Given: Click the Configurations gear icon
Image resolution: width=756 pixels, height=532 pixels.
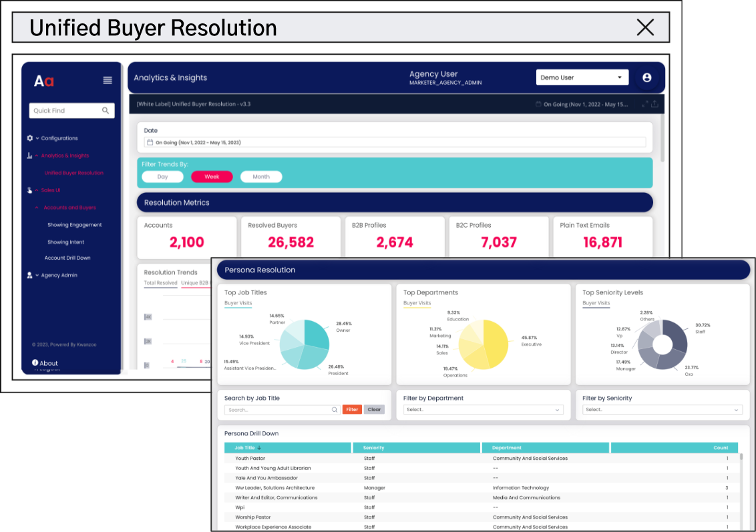Looking at the screenshot, I should [x=30, y=138].
